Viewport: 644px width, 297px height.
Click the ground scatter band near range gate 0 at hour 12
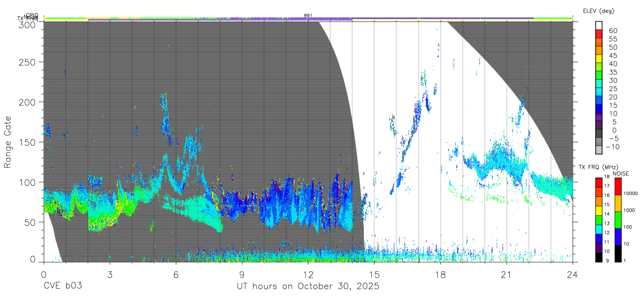coord(308,256)
